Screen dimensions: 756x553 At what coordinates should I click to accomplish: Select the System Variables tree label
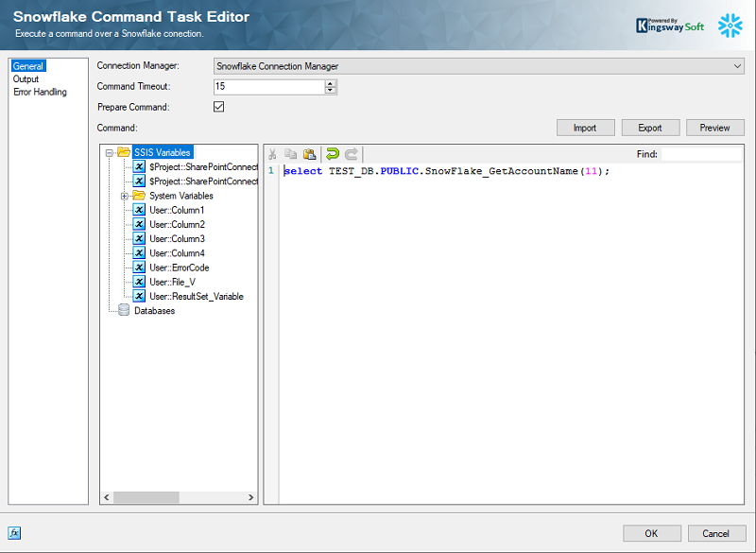click(x=181, y=196)
